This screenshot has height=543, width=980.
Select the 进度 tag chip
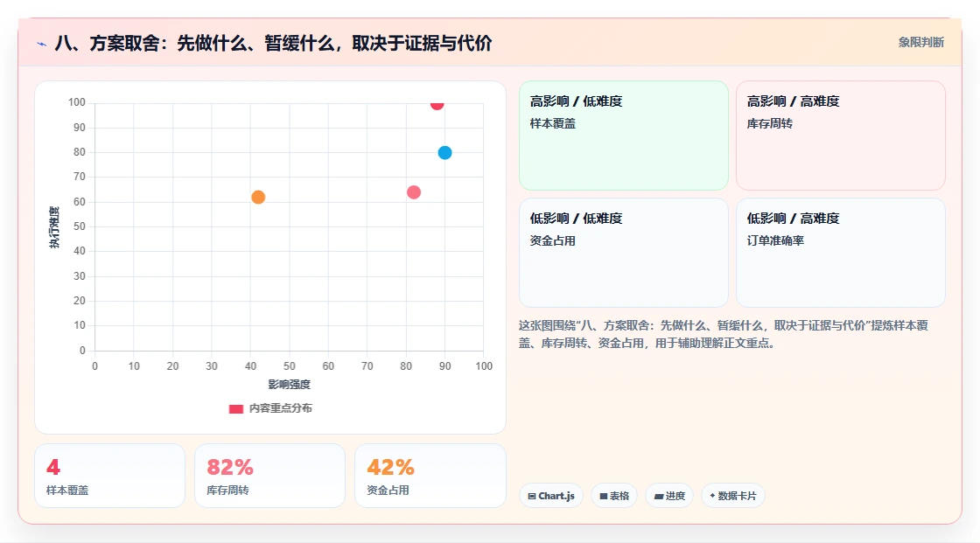[x=669, y=496]
